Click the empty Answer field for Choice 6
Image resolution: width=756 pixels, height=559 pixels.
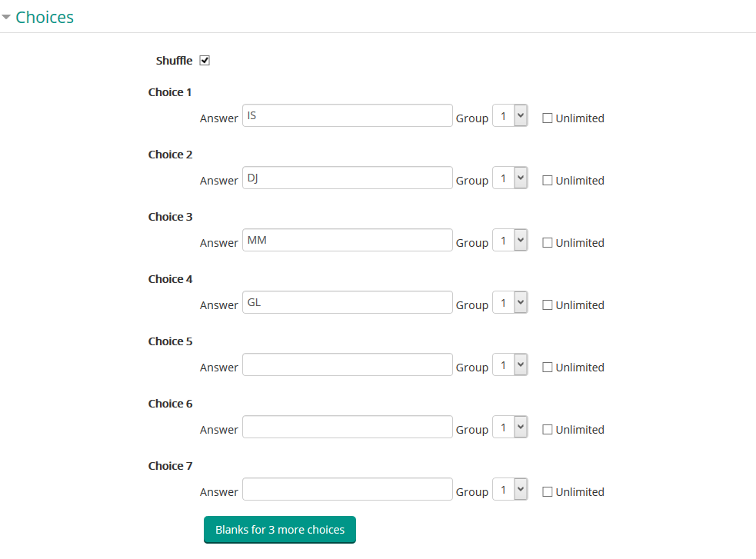(347, 426)
